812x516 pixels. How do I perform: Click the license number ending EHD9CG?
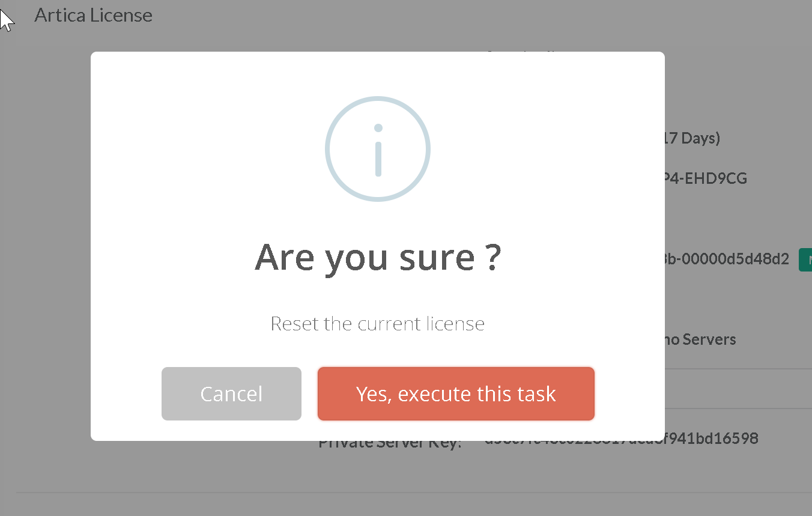tap(706, 178)
